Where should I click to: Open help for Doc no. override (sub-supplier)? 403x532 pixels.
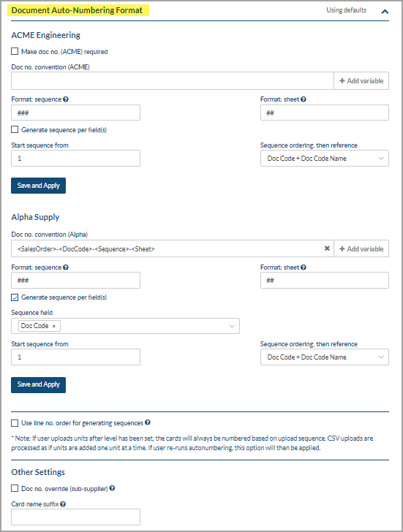112,488
